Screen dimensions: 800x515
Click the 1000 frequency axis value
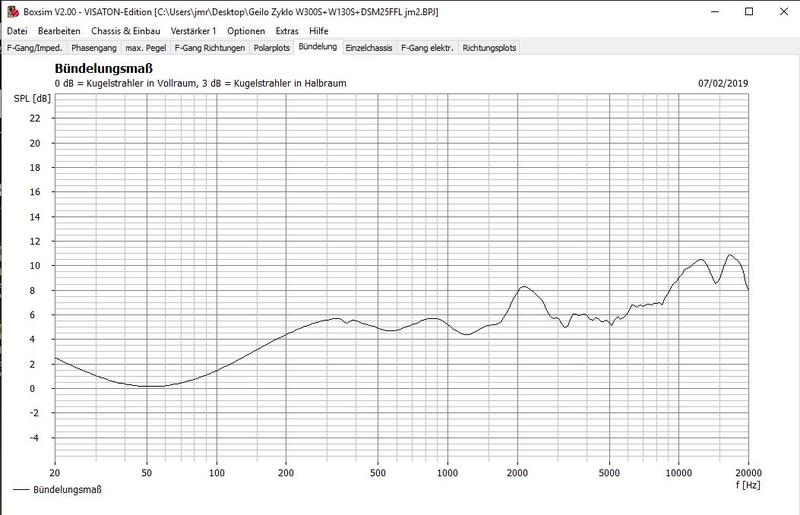pos(447,473)
